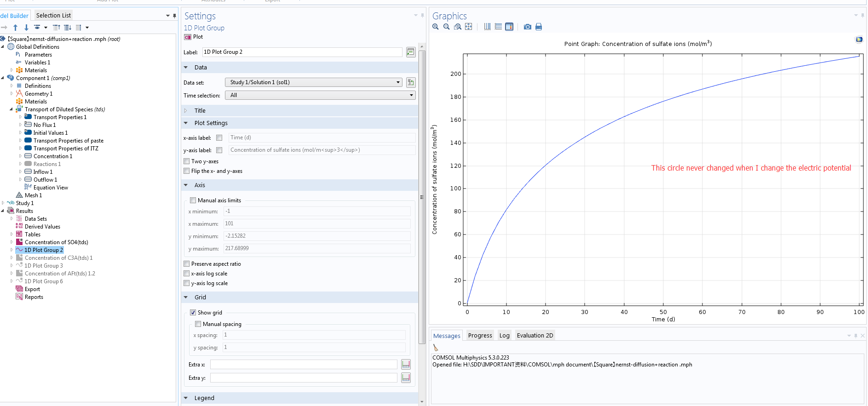Screen dimensions: 868x406
Task: Open the Progress tab
Action: pos(480,336)
